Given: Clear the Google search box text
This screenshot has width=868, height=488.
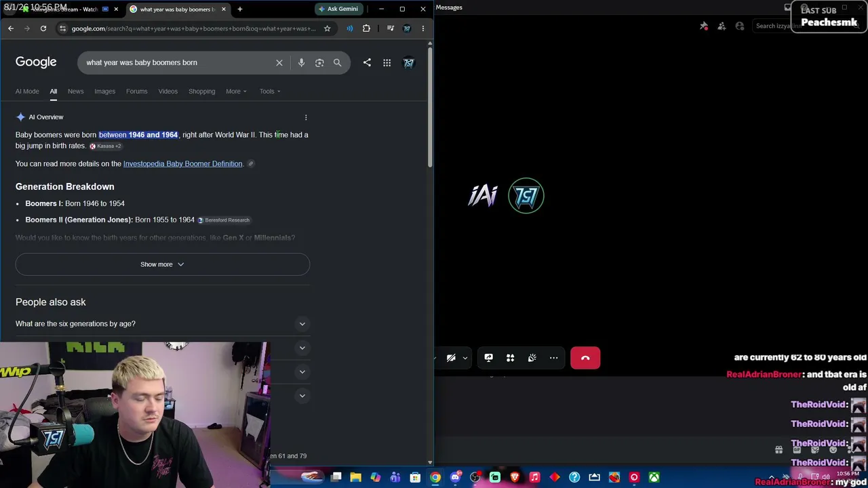Looking at the screenshot, I should click(279, 62).
